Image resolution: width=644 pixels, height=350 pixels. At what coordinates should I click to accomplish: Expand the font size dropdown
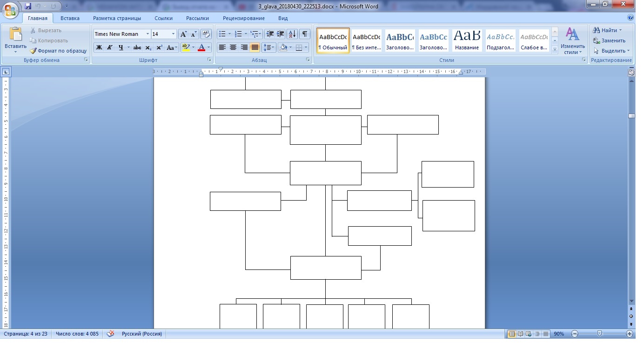[173, 34]
